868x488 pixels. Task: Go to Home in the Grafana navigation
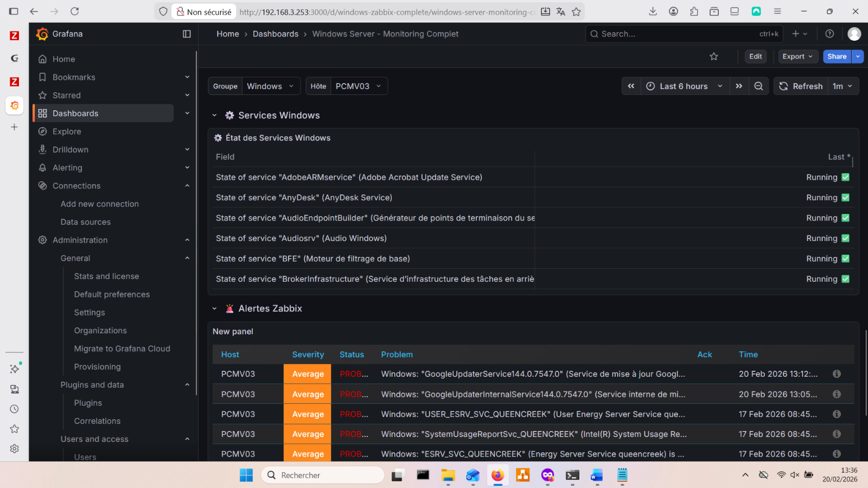click(63, 59)
